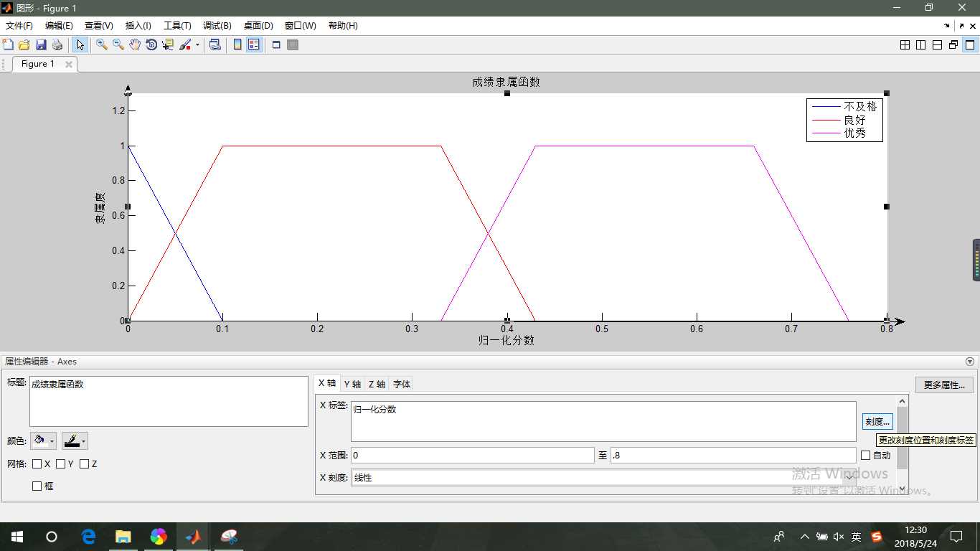Open File Explorer from the taskbar
The height and width of the screenshot is (551, 980).
click(123, 537)
